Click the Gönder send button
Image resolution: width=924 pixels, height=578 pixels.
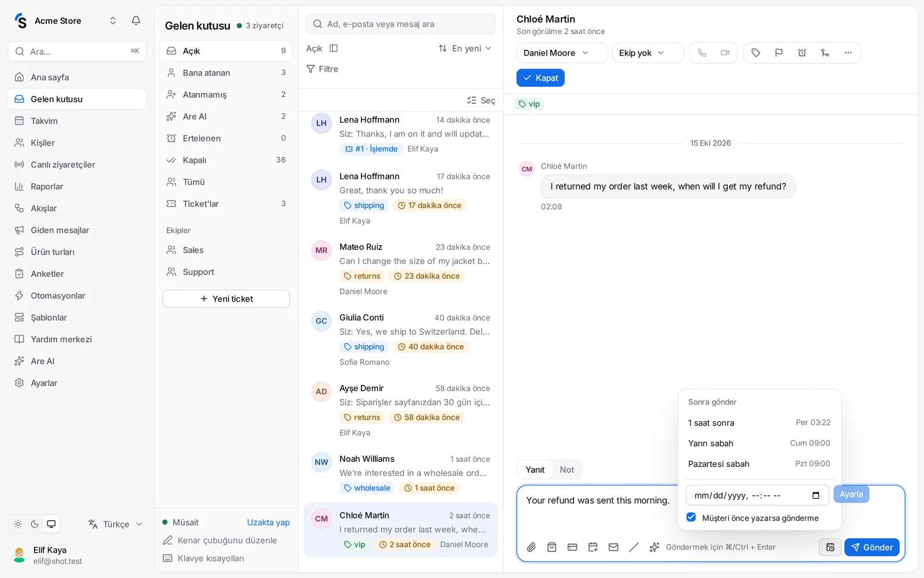tap(871, 547)
